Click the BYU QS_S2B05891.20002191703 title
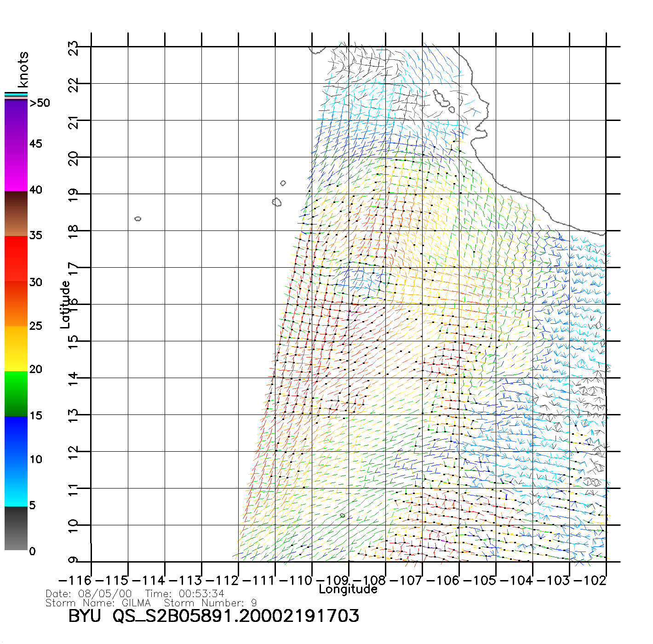 [x=213, y=616]
